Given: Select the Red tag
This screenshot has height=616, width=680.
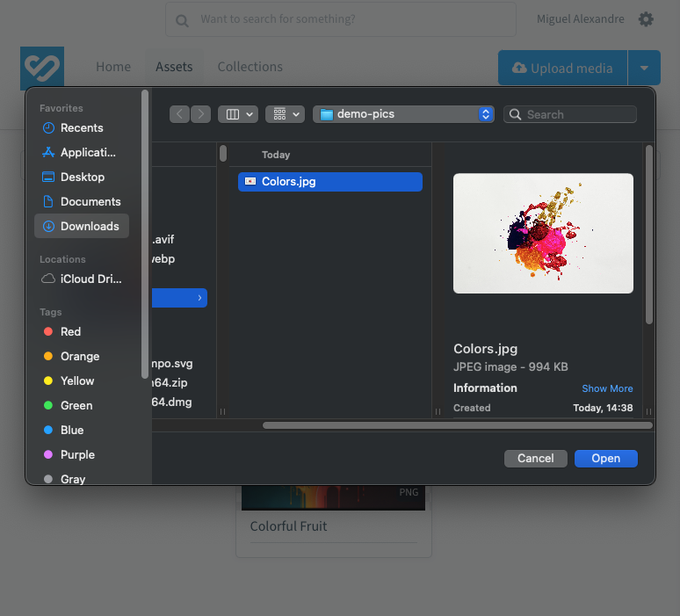Looking at the screenshot, I should tap(70, 331).
